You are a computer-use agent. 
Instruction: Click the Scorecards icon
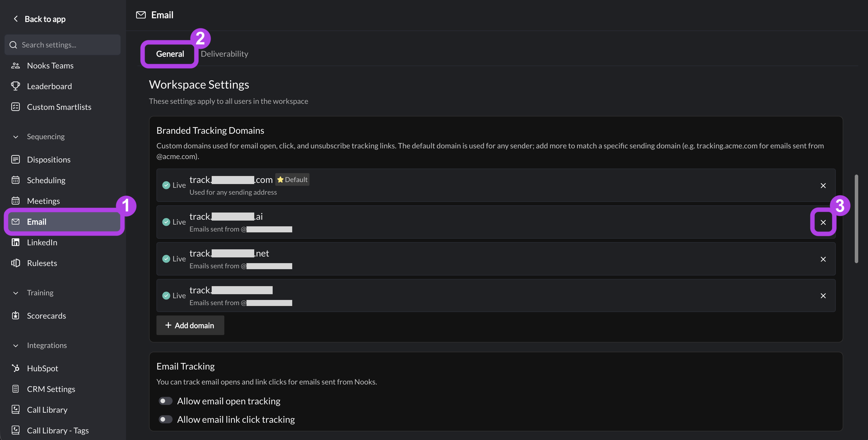tap(16, 315)
